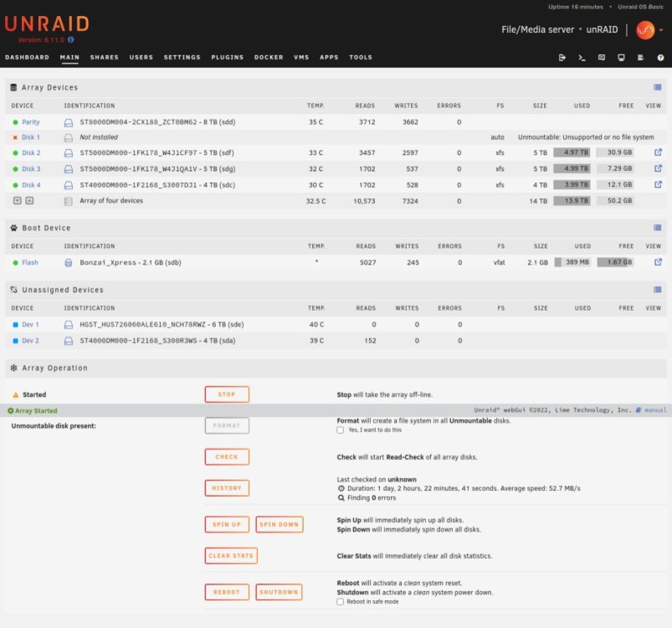
Task: Click the Stop array button
Action: [227, 394]
